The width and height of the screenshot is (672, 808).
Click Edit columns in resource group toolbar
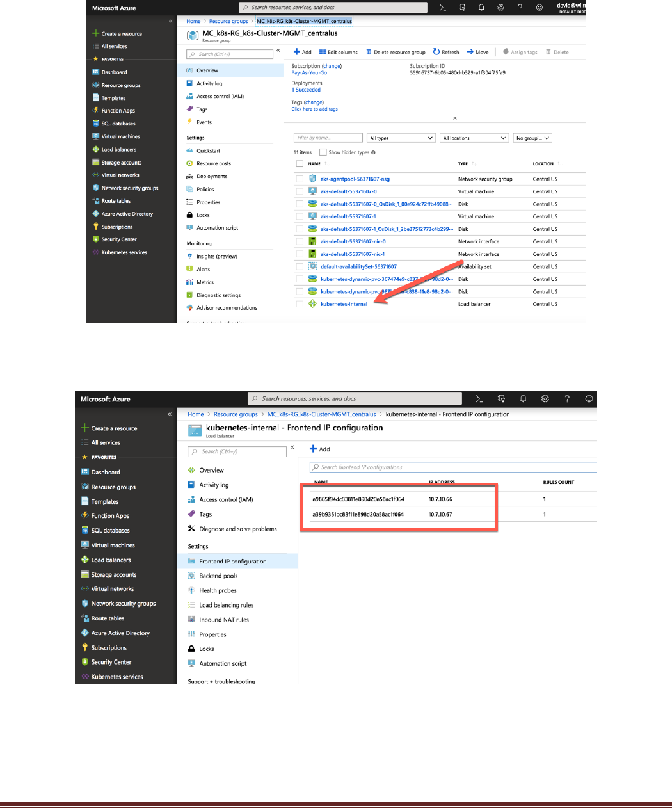pyautogui.click(x=339, y=52)
